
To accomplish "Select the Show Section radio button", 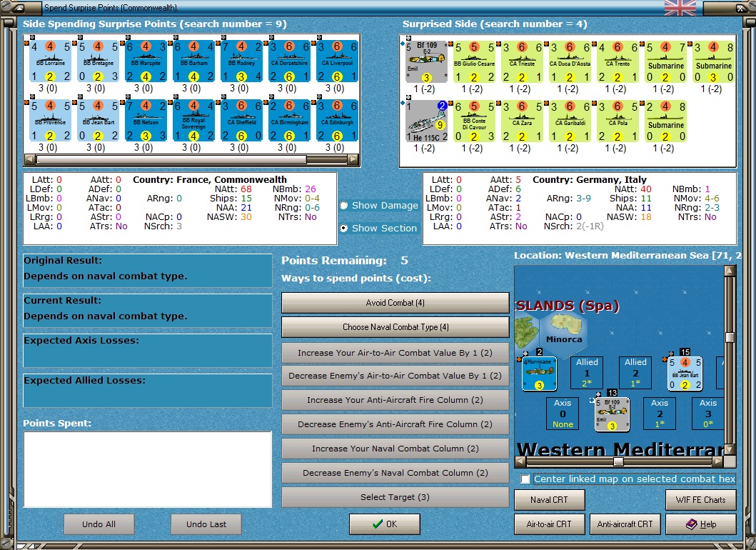I will click(344, 228).
